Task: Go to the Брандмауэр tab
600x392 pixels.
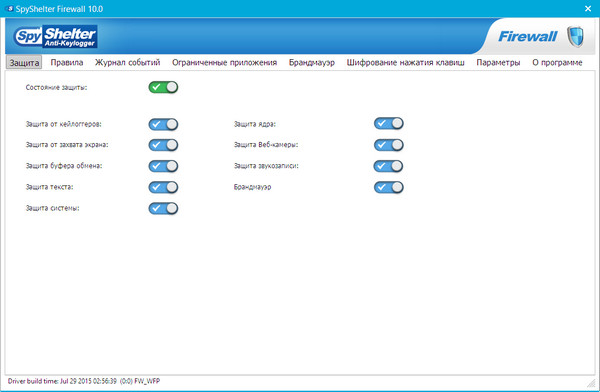Action: click(x=311, y=62)
